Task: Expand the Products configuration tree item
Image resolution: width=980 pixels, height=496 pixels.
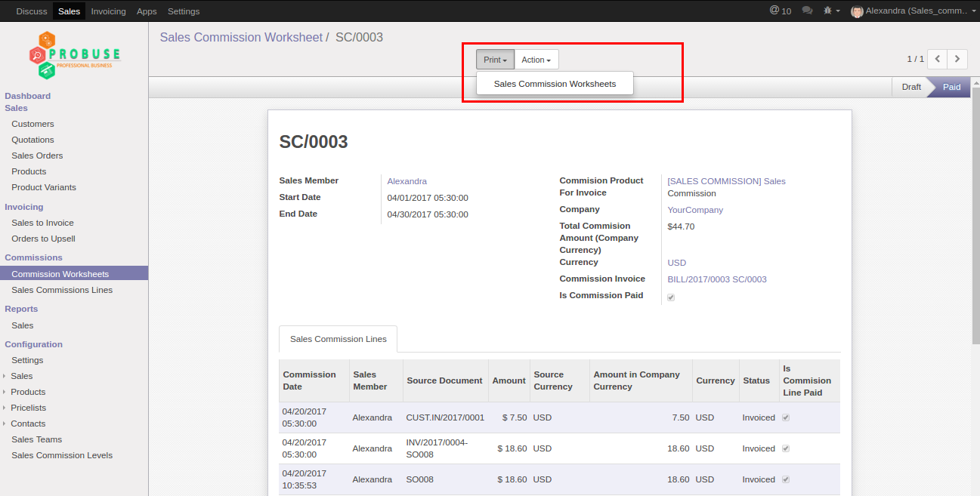Action: coord(28,392)
